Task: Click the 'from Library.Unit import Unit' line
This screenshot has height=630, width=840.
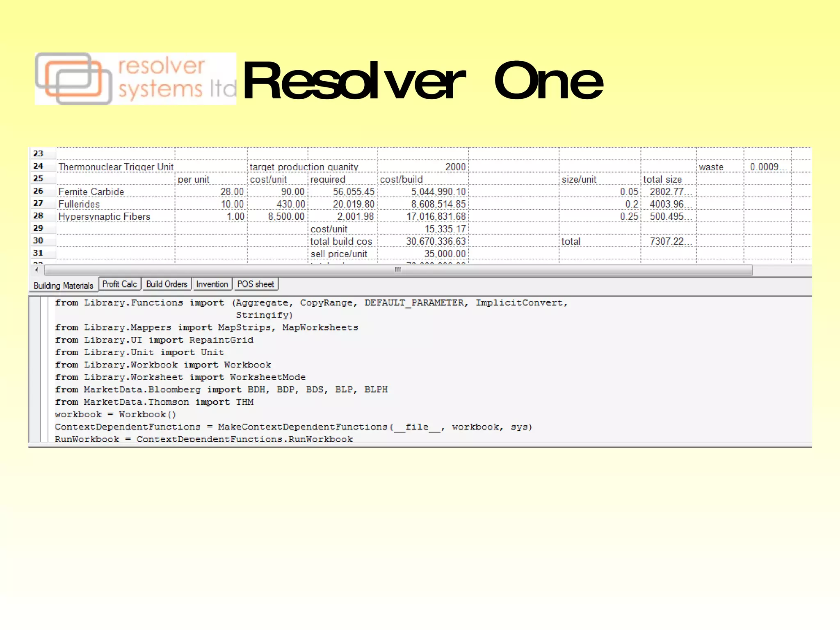Action: [139, 352]
